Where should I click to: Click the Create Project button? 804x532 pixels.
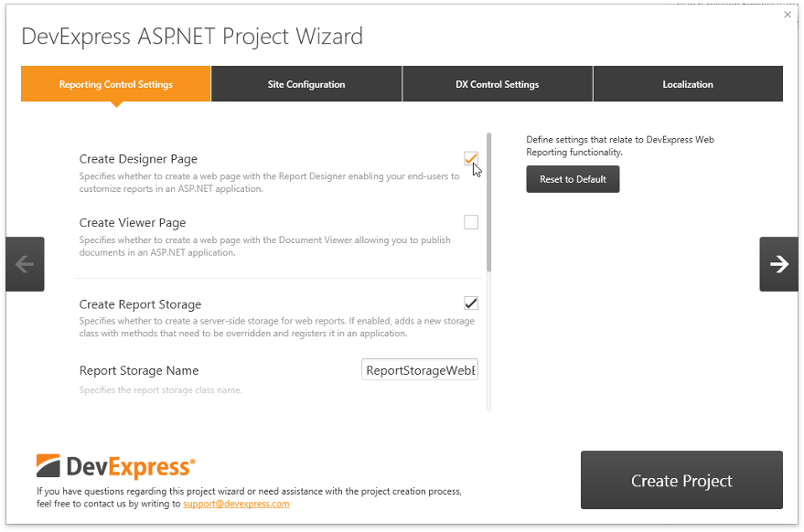(681, 481)
